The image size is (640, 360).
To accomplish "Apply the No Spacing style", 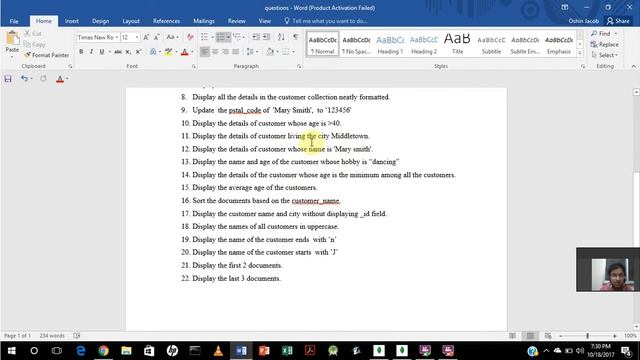I will pos(356,44).
